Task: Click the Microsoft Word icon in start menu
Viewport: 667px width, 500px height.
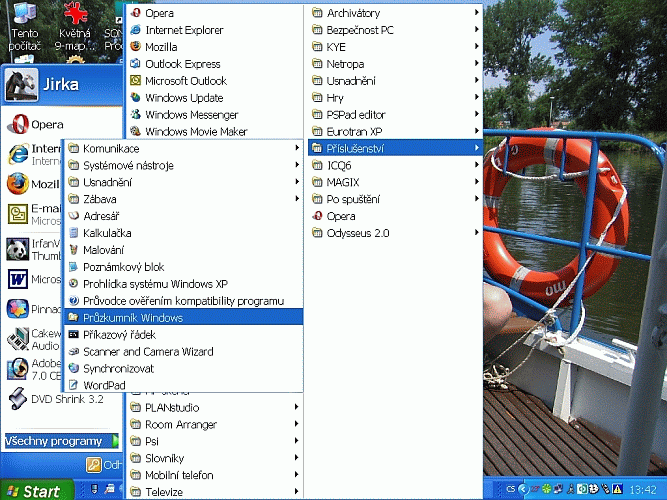Action: pyautogui.click(x=18, y=279)
